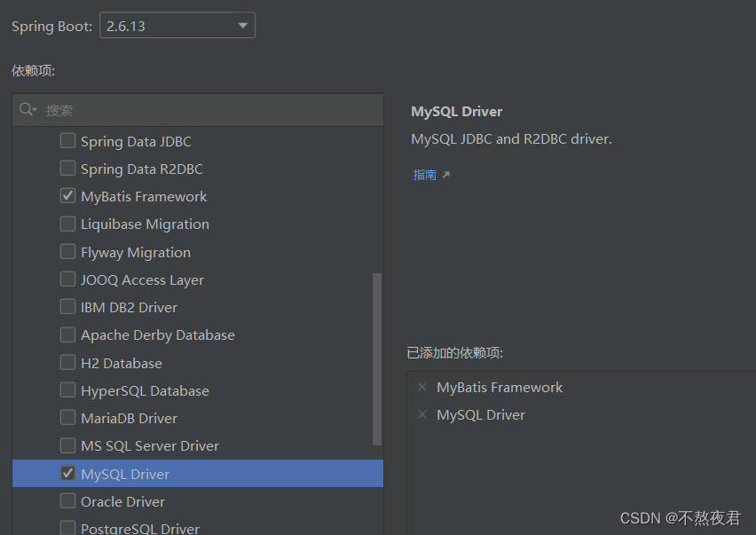Click 'MyBatis Framework' in added dependencies panel
Screen dimensions: 756x535
[500, 387]
